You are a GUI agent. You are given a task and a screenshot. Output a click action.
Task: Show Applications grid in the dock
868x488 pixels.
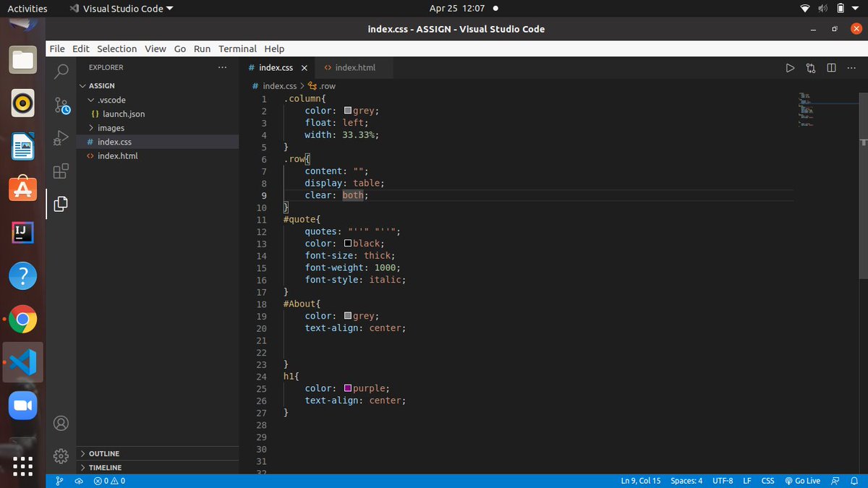pos(23,465)
